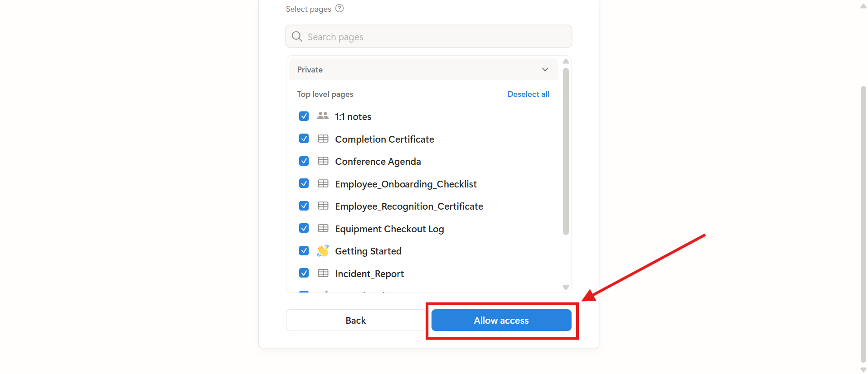868x374 pixels.
Task: Toggle the Employee_Recognition_Certificate checkbox
Action: click(x=304, y=206)
